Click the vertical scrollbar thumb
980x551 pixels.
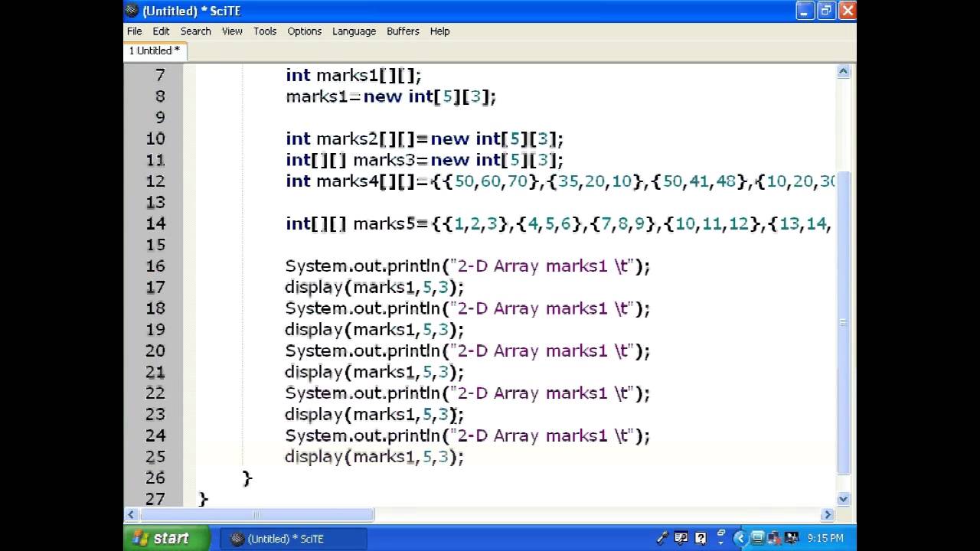843,323
